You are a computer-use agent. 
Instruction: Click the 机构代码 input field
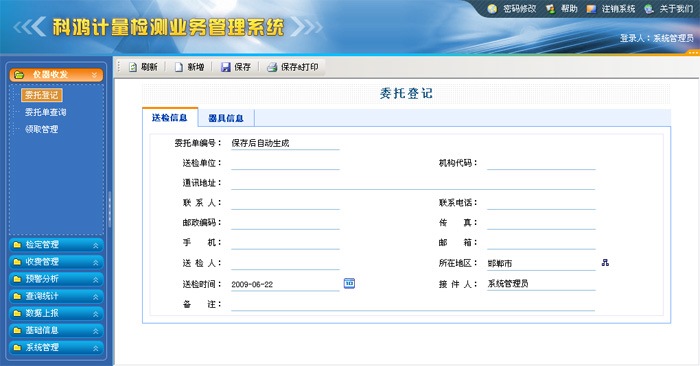point(541,163)
